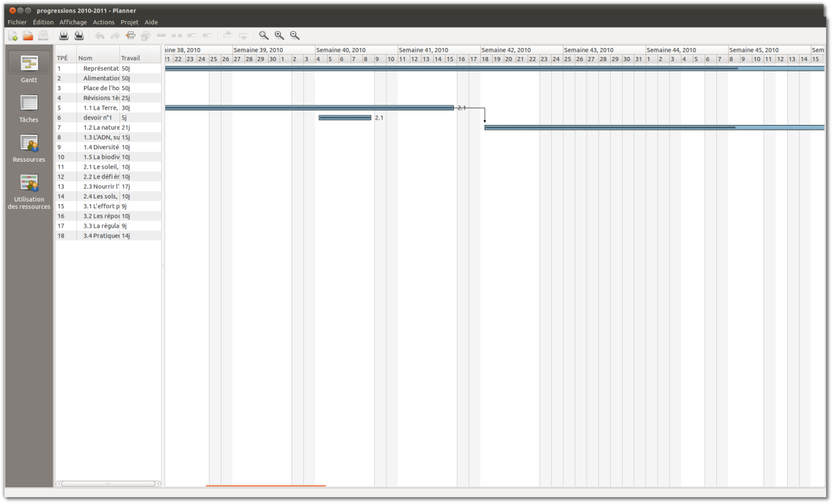Screen dimensions: 833x504
Task: Click the Zoom out magnifier icon
Action: (x=294, y=35)
